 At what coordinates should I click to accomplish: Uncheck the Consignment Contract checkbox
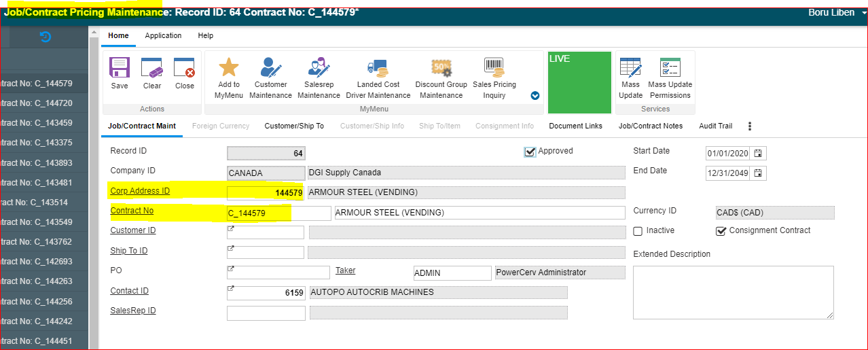[x=721, y=231]
